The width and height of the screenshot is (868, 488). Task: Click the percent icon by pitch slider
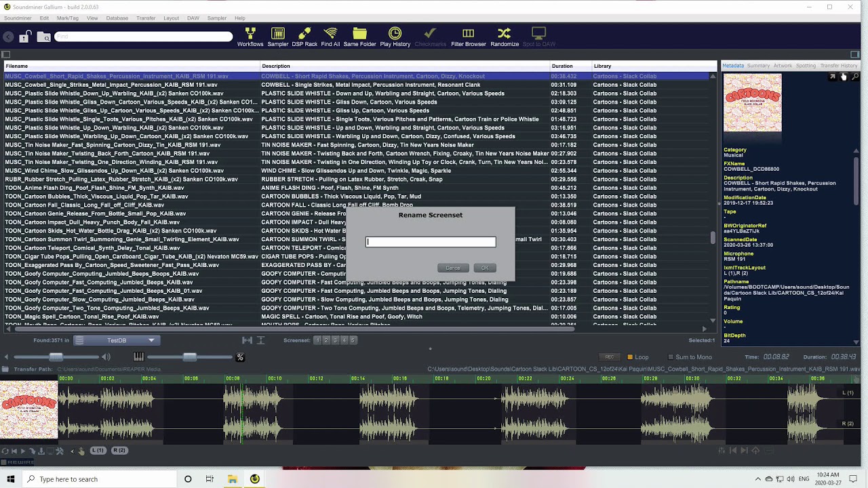240,357
